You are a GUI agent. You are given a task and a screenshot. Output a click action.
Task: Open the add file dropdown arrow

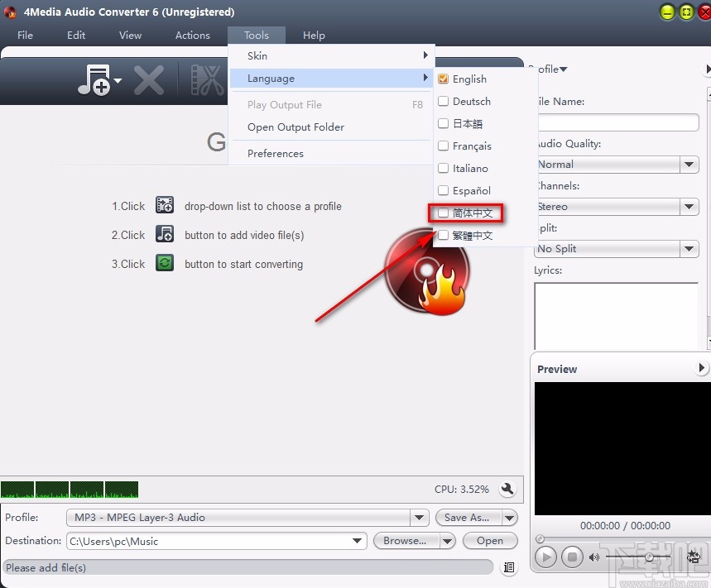point(118,81)
